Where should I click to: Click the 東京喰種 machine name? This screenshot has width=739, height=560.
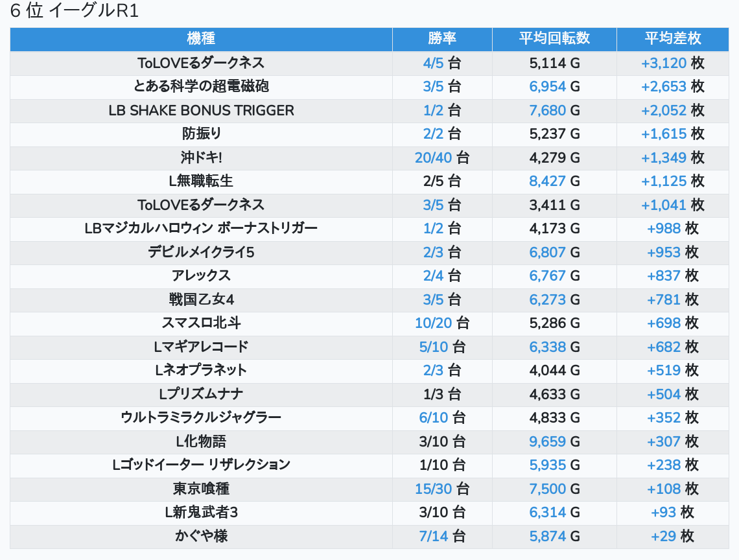(x=201, y=489)
